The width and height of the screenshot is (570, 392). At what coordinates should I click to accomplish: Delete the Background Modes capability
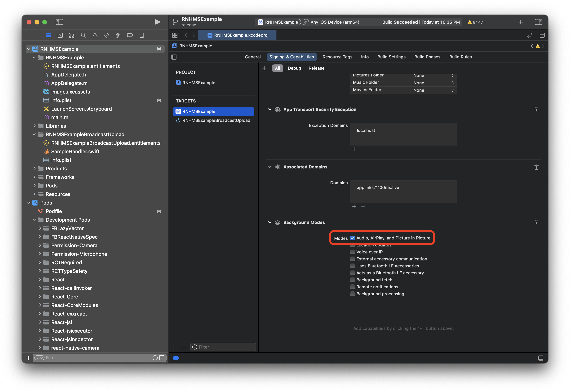tap(537, 223)
